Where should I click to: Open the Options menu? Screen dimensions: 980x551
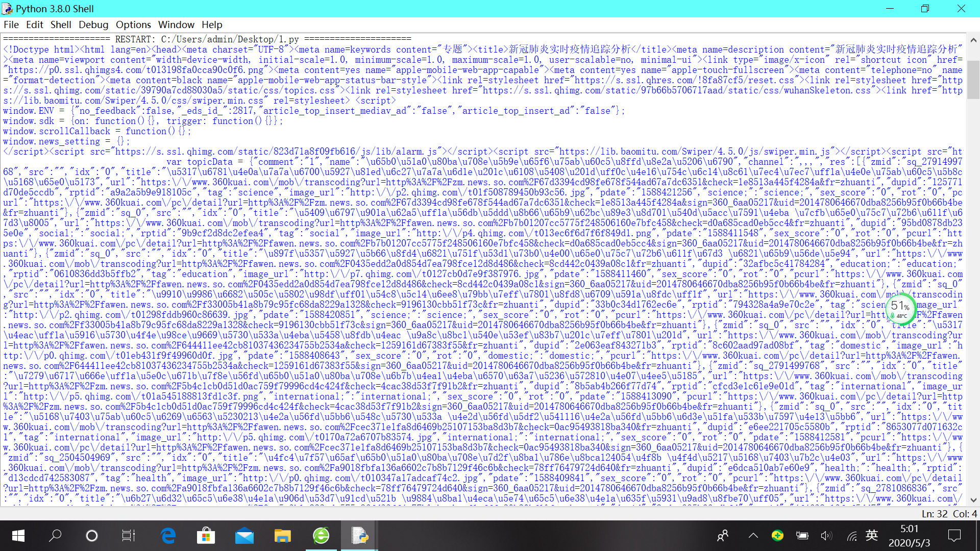(x=133, y=24)
